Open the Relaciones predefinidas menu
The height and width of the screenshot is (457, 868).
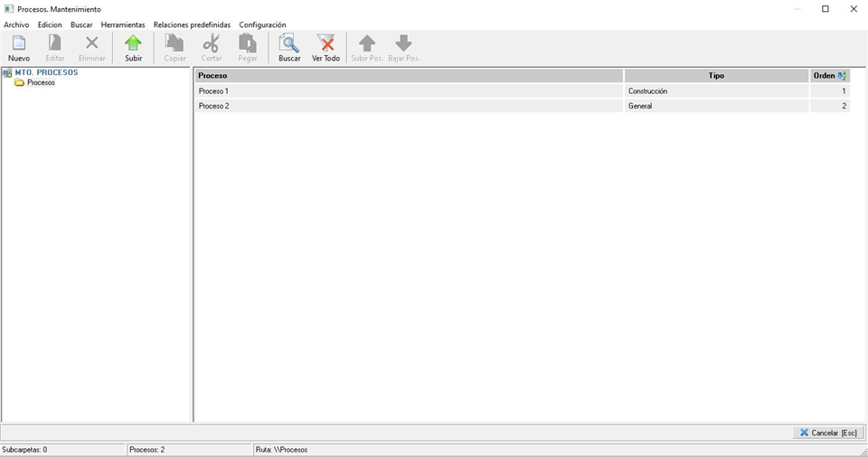192,24
